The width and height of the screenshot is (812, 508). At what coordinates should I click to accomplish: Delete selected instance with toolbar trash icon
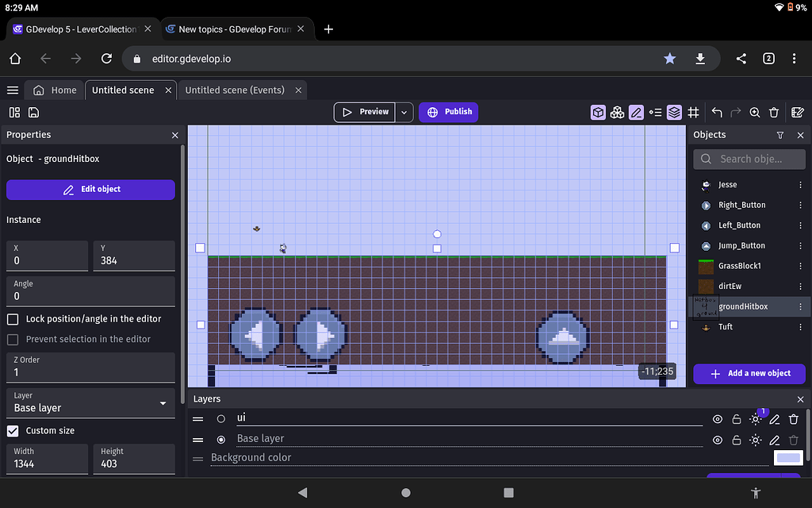(x=775, y=113)
